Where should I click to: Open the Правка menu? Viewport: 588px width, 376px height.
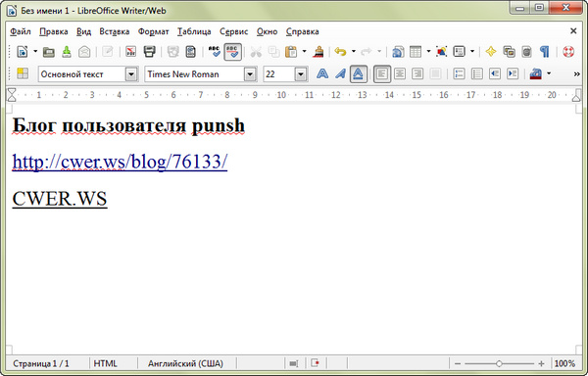[x=54, y=31]
